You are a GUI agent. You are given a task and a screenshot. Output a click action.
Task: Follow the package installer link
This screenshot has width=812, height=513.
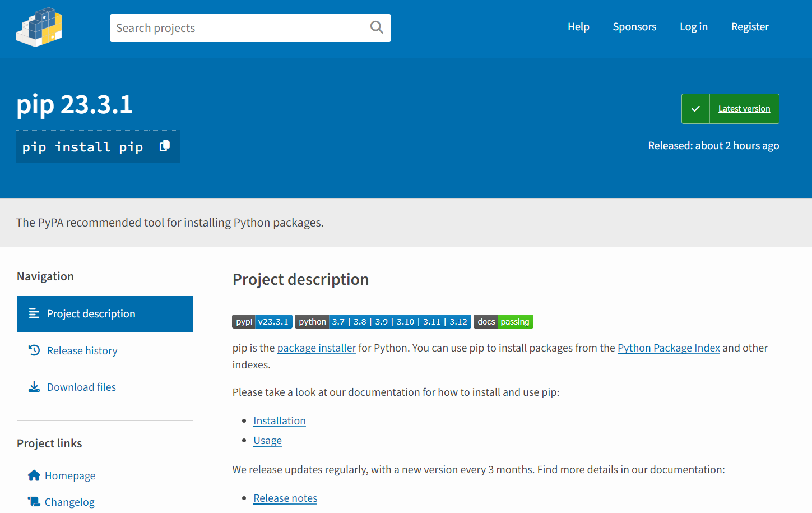(317, 348)
